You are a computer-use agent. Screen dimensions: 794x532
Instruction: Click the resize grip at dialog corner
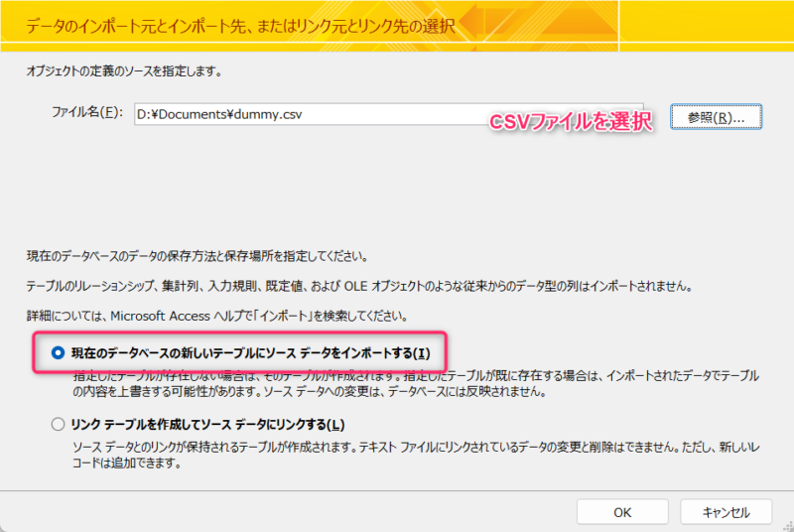788,526
